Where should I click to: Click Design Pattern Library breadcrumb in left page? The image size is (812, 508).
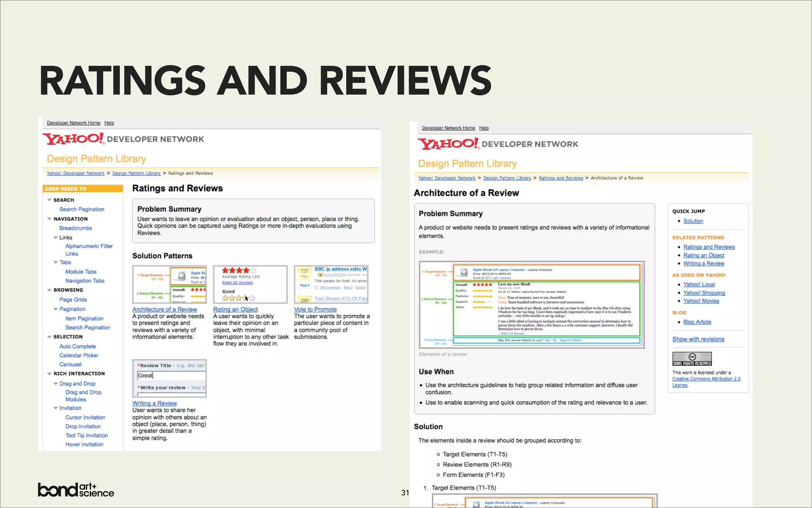[x=136, y=173]
